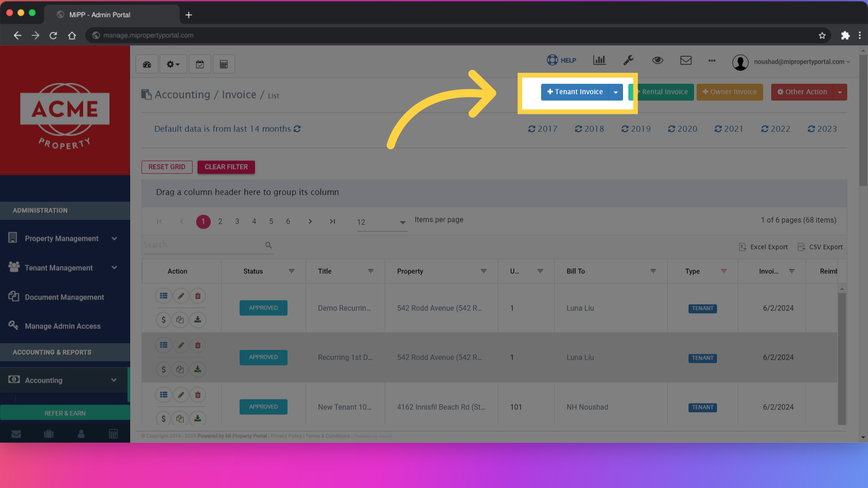This screenshot has height=488, width=868.
Task: Click the CLEAR FILTER button
Action: click(226, 167)
